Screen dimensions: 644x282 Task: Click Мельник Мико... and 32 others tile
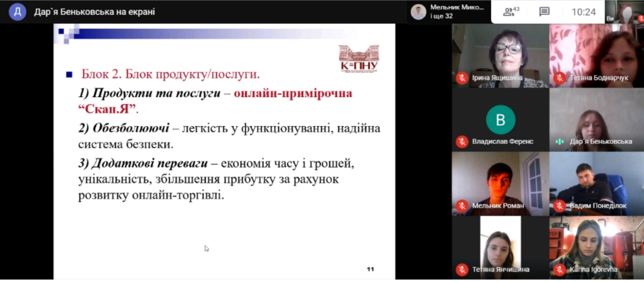(x=449, y=12)
